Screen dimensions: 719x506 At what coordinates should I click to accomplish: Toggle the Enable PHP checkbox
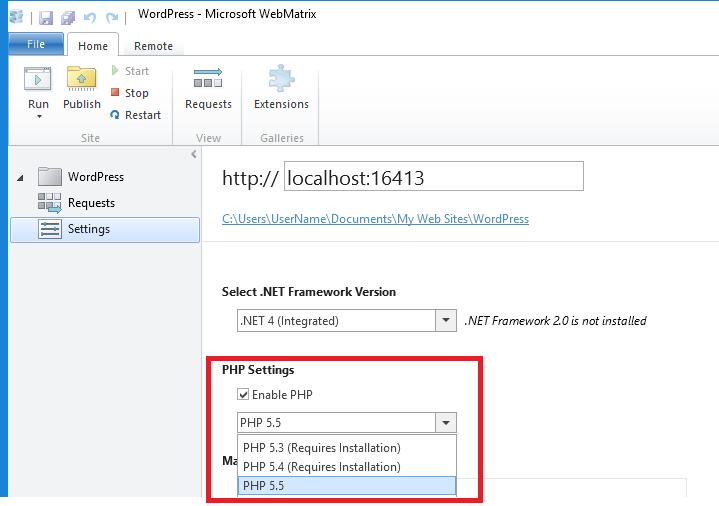[243, 394]
